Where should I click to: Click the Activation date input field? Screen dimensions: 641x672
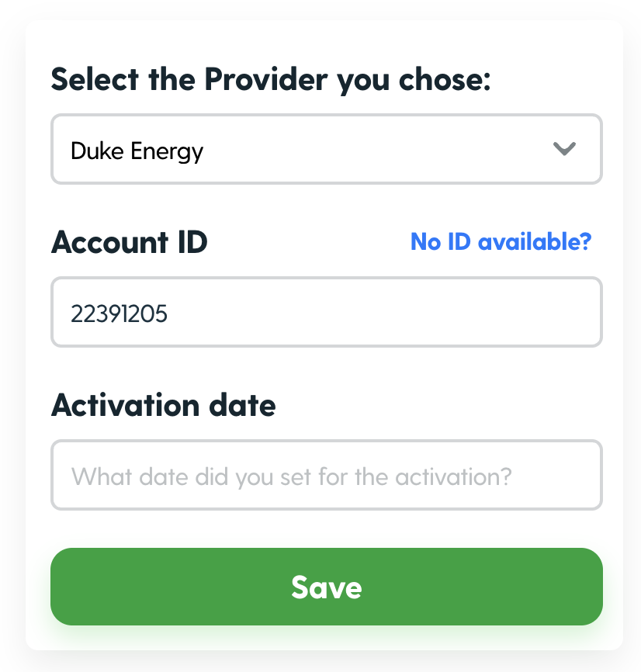tap(327, 475)
